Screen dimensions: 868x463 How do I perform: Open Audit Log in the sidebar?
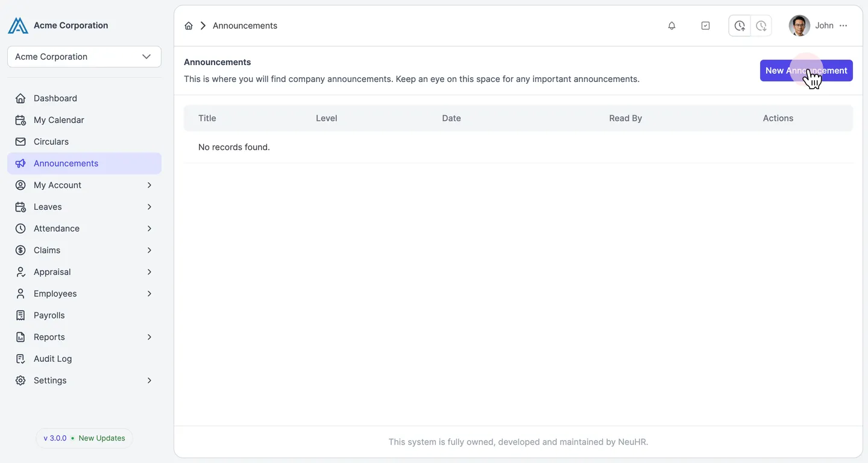point(84,359)
